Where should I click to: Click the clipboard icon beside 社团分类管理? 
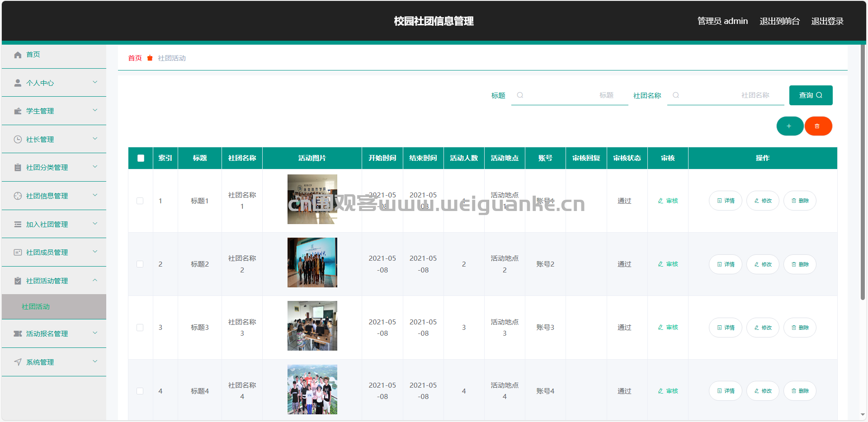pos(18,168)
